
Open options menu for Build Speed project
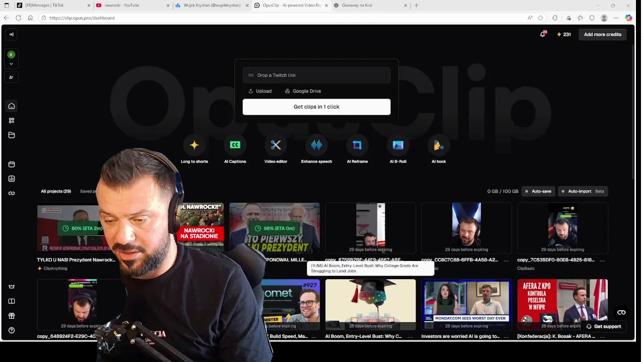(314, 336)
